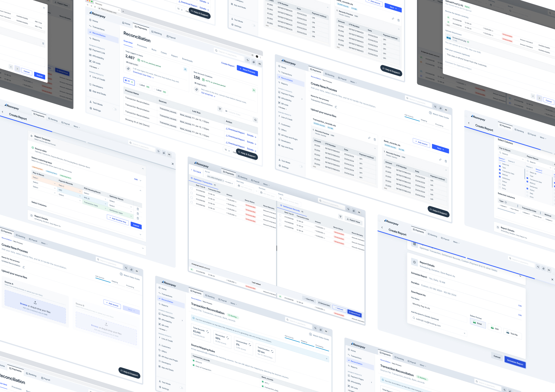Click the Add Another Key button
The width and height of the screenshot is (555, 392).
tap(118, 220)
